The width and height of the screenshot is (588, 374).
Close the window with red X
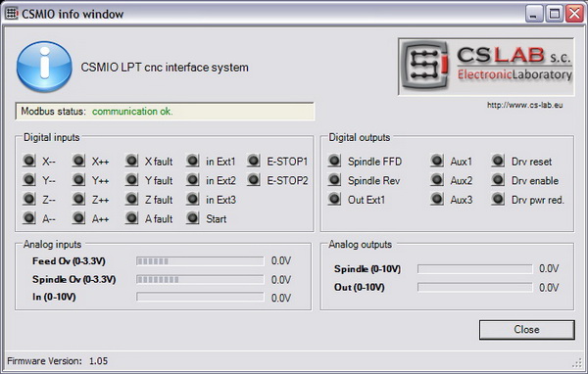[x=575, y=14]
